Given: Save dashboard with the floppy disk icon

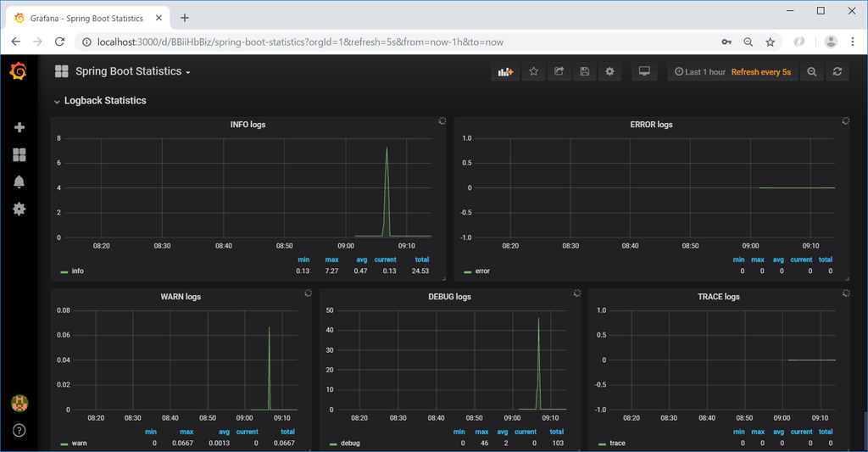Looking at the screenshot, I should (x=585, y=71).
